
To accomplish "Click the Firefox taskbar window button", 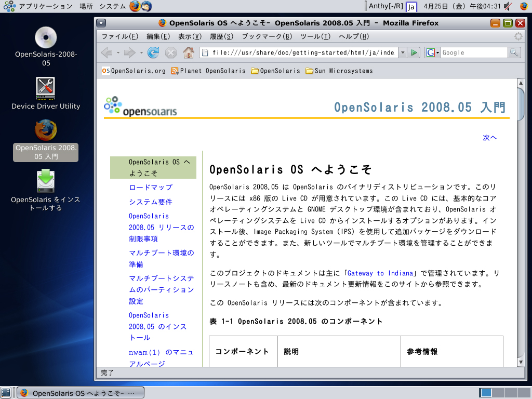I will click(x=81, y=393).
